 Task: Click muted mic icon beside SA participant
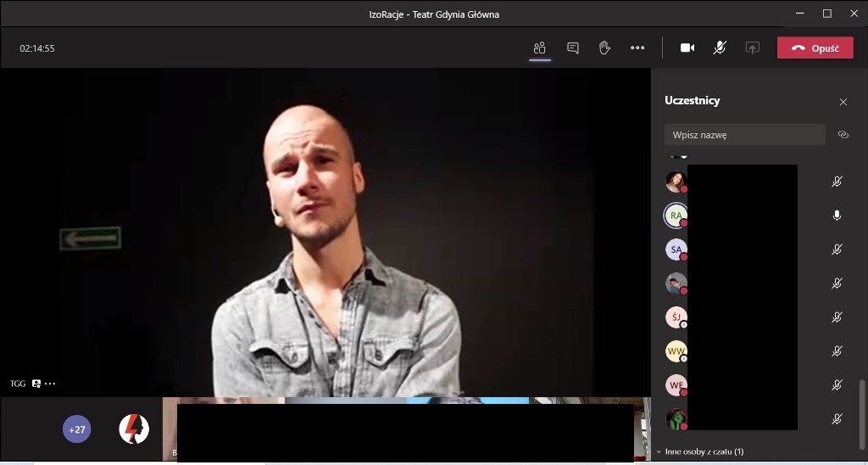click(837, 249)
